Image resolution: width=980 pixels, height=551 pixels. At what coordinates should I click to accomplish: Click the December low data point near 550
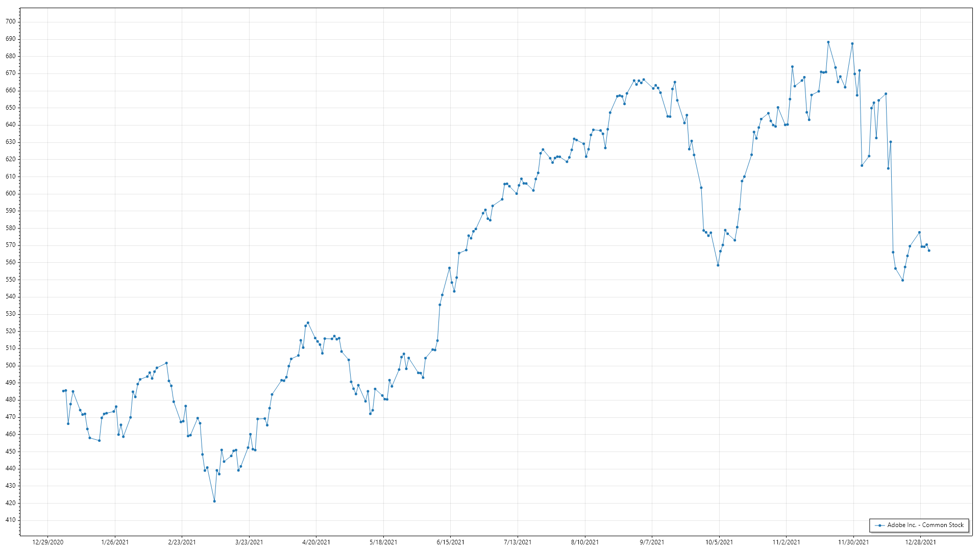pos(903,280)
